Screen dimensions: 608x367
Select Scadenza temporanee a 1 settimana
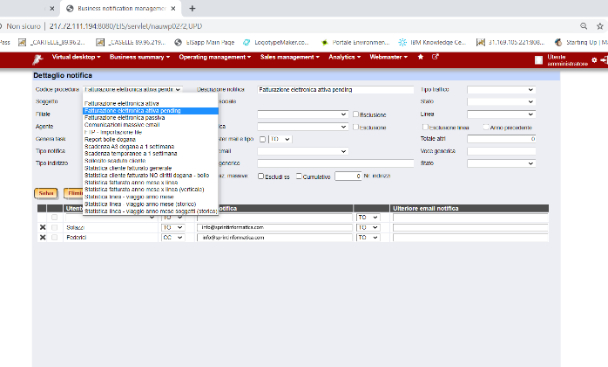coord(150,154)
